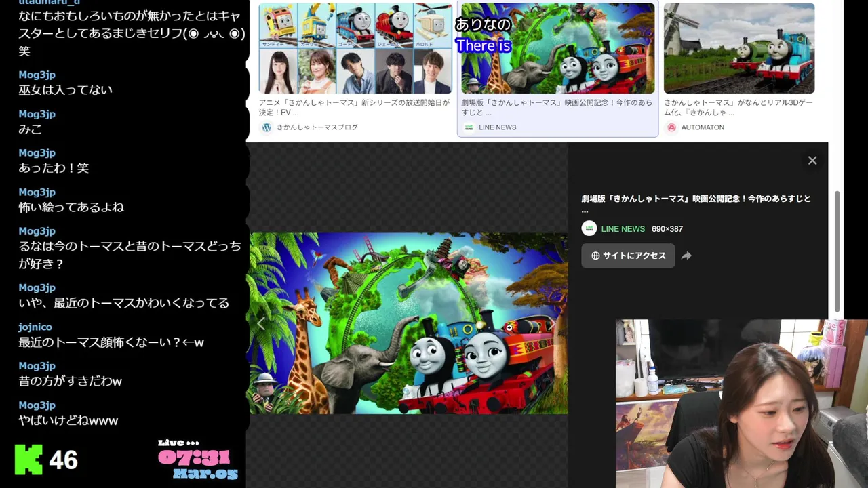
Task: Open the LINE NEWS source link in preview
Action: pos(623,229)
